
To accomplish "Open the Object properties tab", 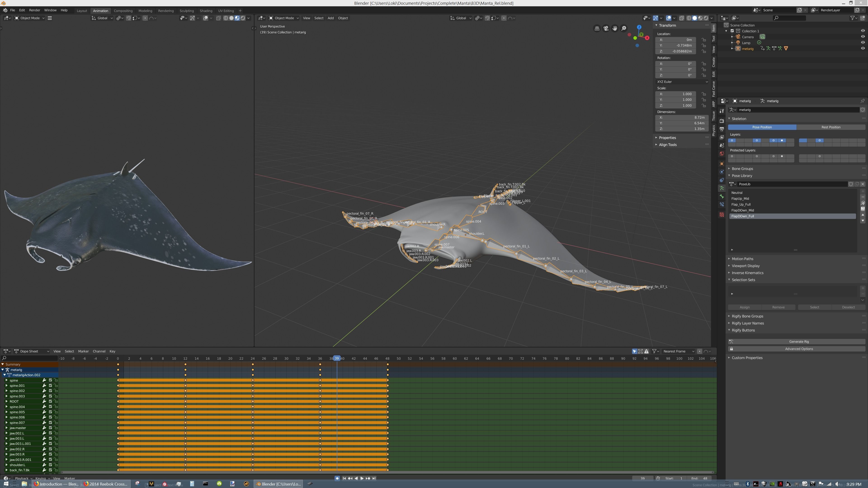I will tap(722, 164).
